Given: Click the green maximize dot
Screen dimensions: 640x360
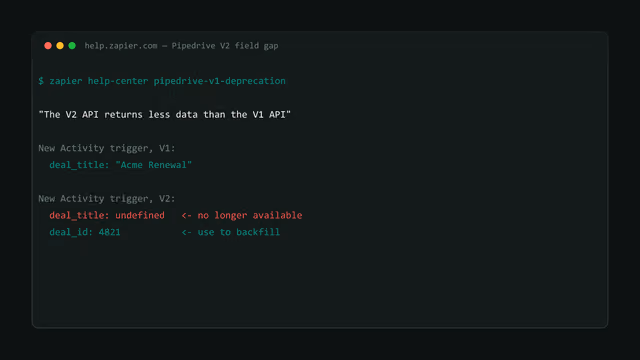Looking at the screenshot, I should click(72, 46).
